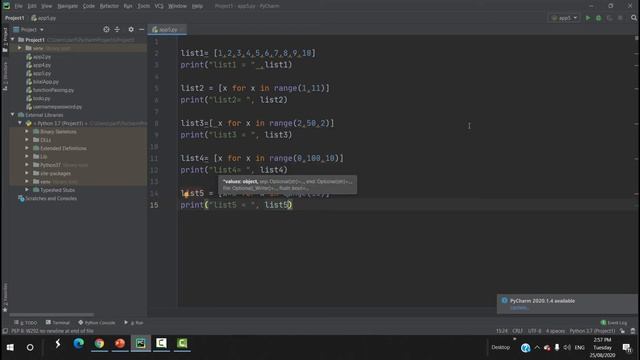Click the Cortana search circle on taskbar
Viewport: 640px width, 360px height.
point(30,347)
